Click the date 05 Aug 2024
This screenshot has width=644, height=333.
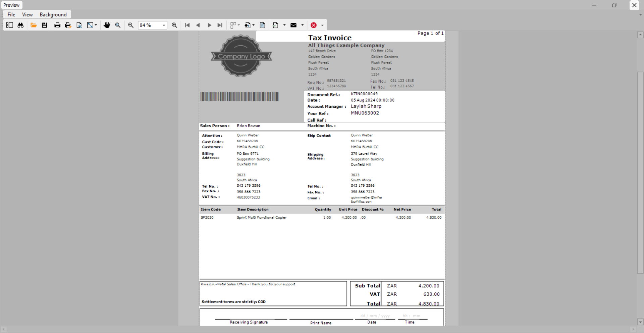tap(363, 100)
